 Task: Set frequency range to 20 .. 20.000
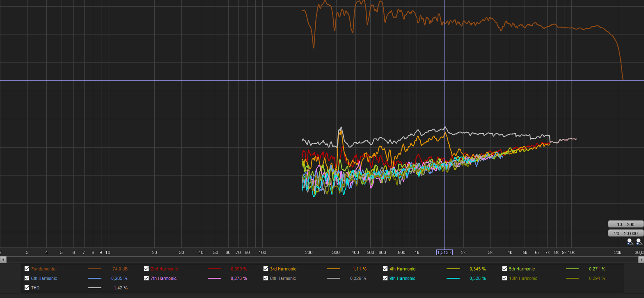(626, 233)
